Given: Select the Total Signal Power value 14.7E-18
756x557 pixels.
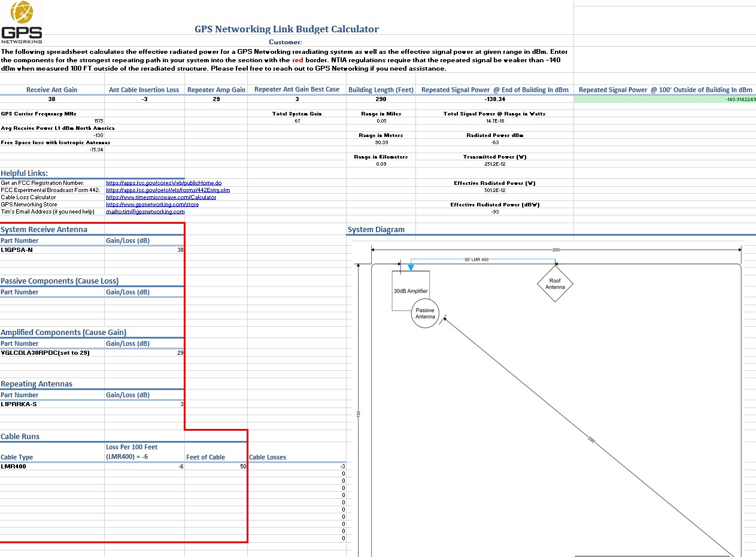Looking at the screenshot, I should 494,121.
